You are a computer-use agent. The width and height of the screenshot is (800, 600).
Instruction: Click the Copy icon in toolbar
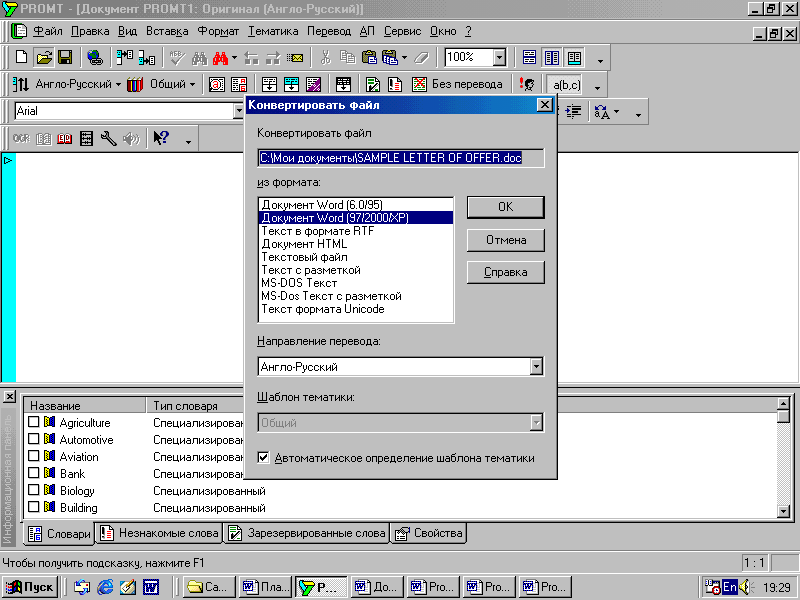coord(347,57)
